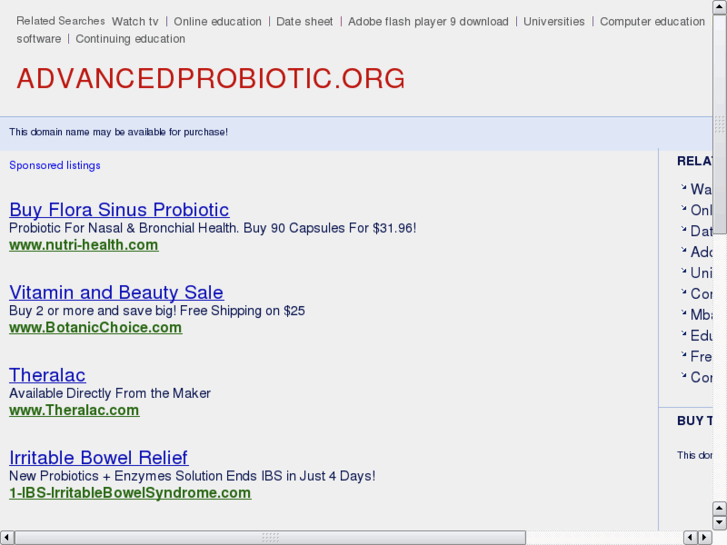Click the horizontal scrollbar thumb

(270, 538)
